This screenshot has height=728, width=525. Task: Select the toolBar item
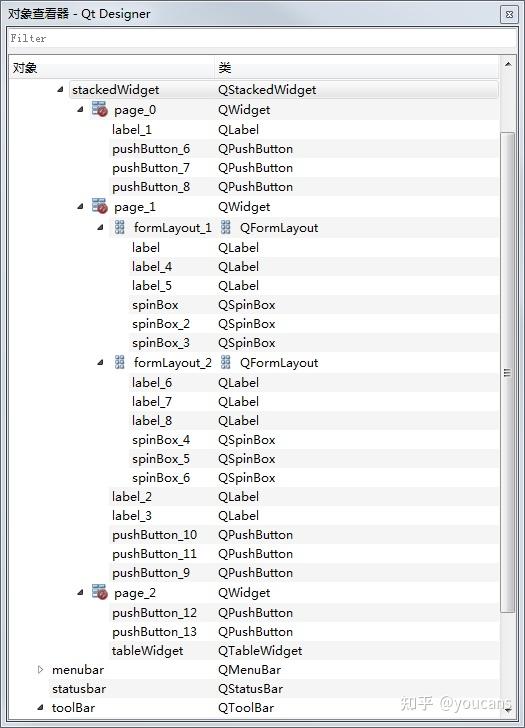pos(73,708)
